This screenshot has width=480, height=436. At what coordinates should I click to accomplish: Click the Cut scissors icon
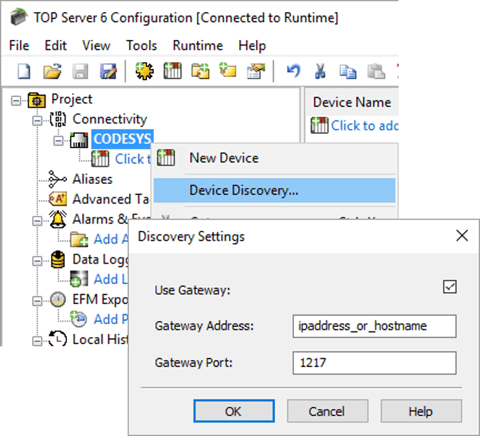click(320, 71)
